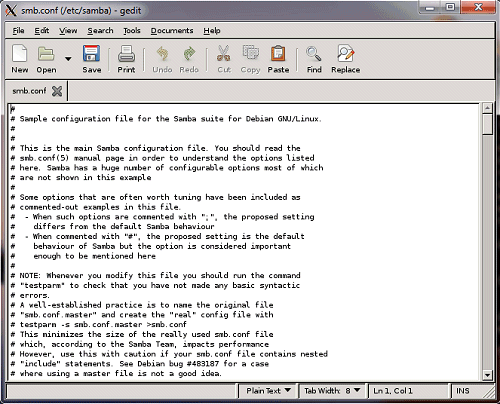Click the Undo arrow icon

coord(162,53)
